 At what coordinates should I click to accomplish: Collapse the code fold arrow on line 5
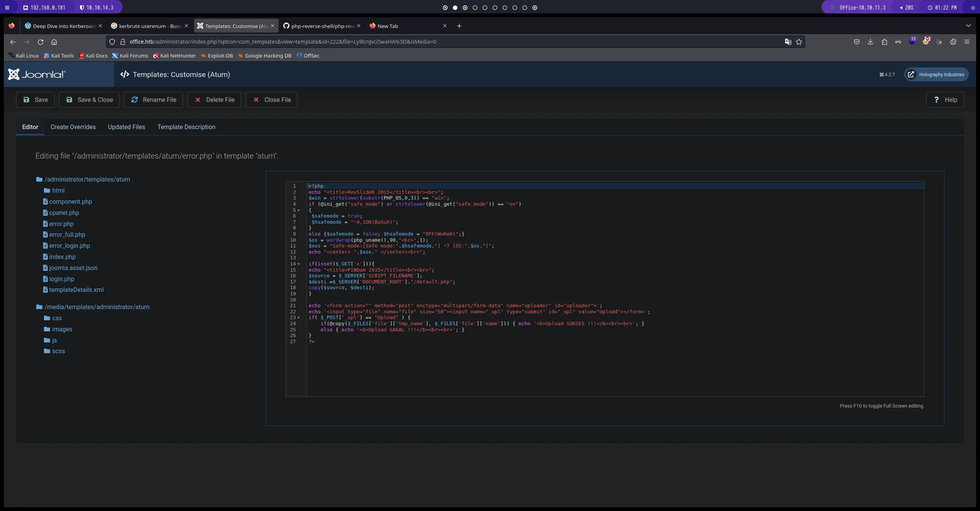click(299, 210)
